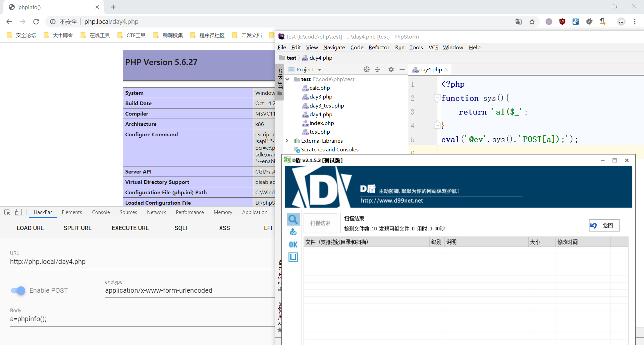Open the Chrome profile avatar
The image size is (644, 345).
point(621,22)
